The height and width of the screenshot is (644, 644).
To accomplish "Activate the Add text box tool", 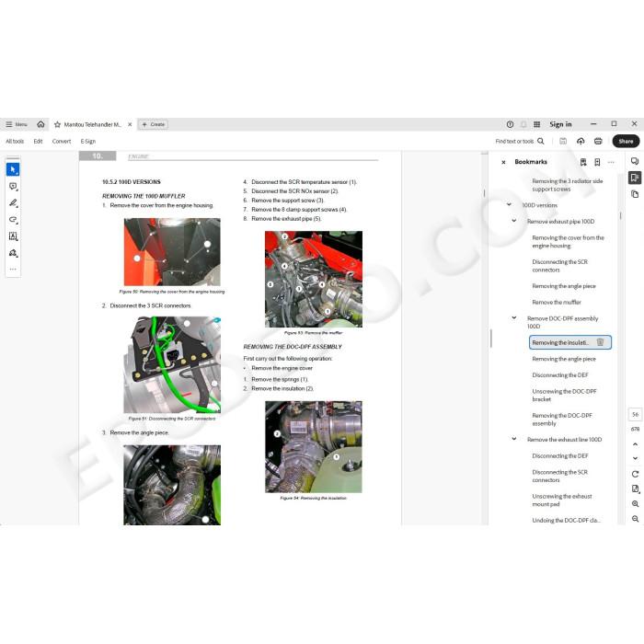I will [x=13, y=236].
